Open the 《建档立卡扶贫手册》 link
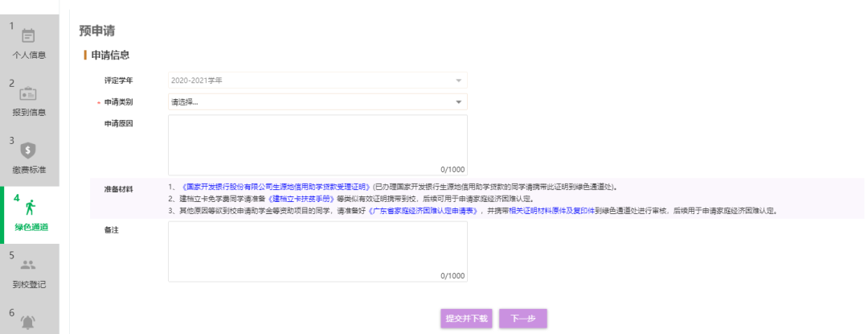This screenshot has width=868, height=334. tap(301, 199)
